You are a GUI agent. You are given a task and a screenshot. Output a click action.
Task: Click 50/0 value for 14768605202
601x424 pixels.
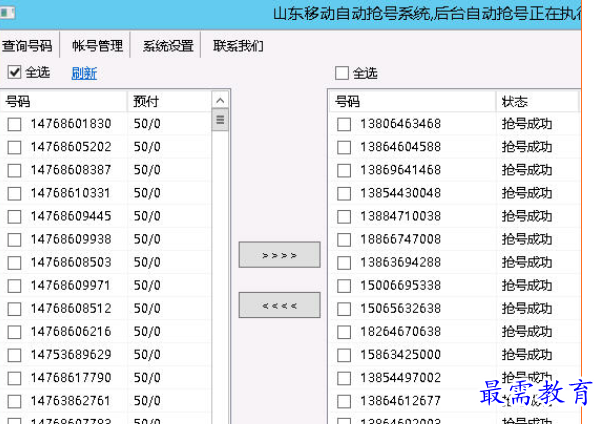(x=147, y=147)
